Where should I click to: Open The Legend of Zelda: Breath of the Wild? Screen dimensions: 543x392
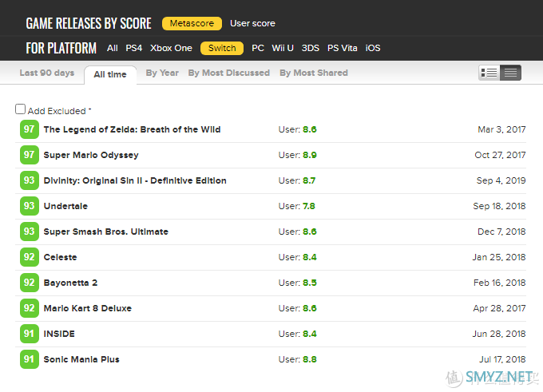pyautogui.click(x=132, y=129)
